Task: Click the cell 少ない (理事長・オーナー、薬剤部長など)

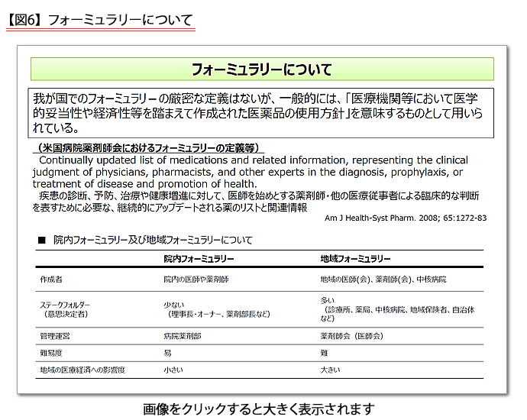Action: click(217, 309)
